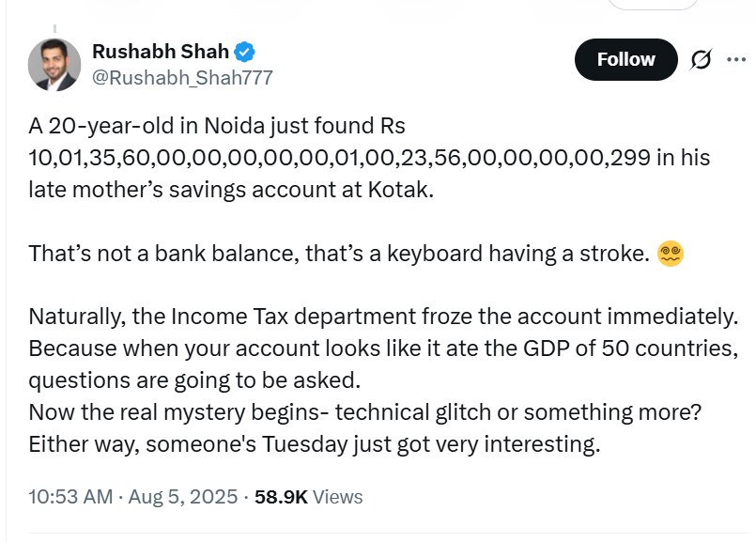Open the three-dot more options menu
756x542 pixels.
[x=733, y=60]
